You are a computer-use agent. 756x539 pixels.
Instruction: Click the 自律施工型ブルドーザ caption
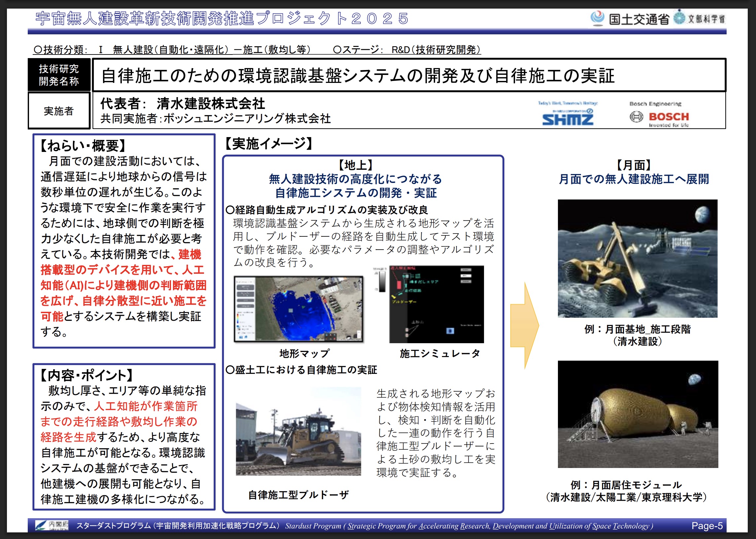pyautogui.click(x=298, y=495)
